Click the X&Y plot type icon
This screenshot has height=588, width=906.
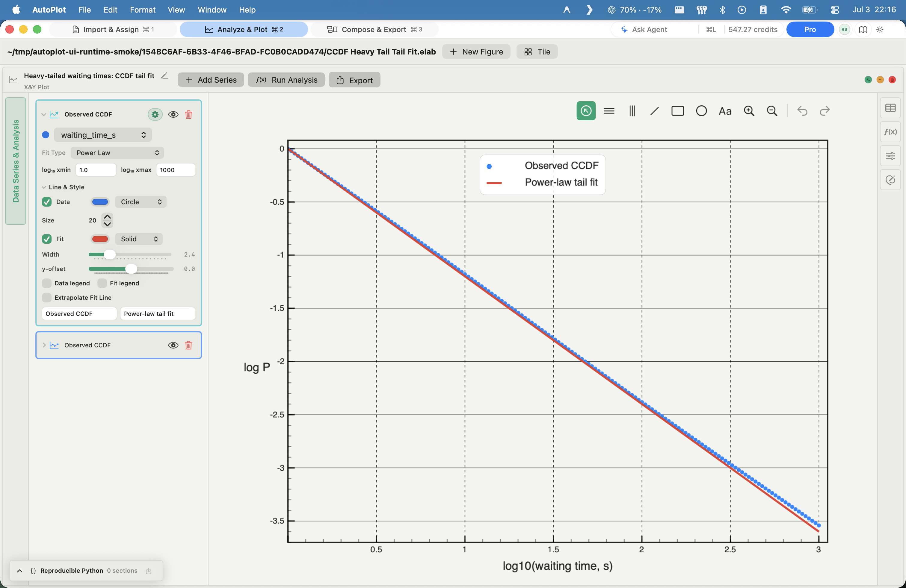coord(13,80)
